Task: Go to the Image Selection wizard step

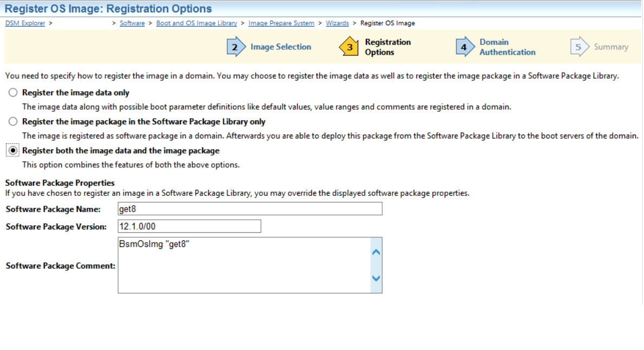Action: [x=281, y=47]
